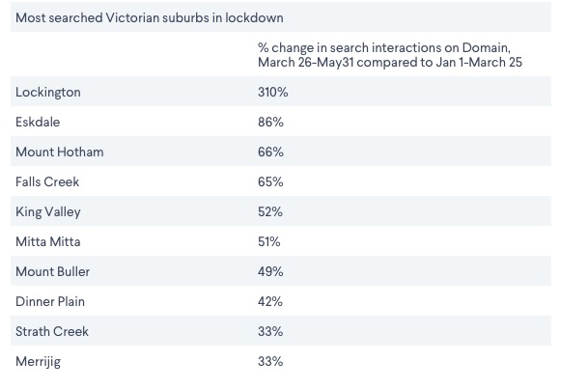Select the 66% Mount Hotham figure
Screen dimensions: 588x389
(270, 153)
